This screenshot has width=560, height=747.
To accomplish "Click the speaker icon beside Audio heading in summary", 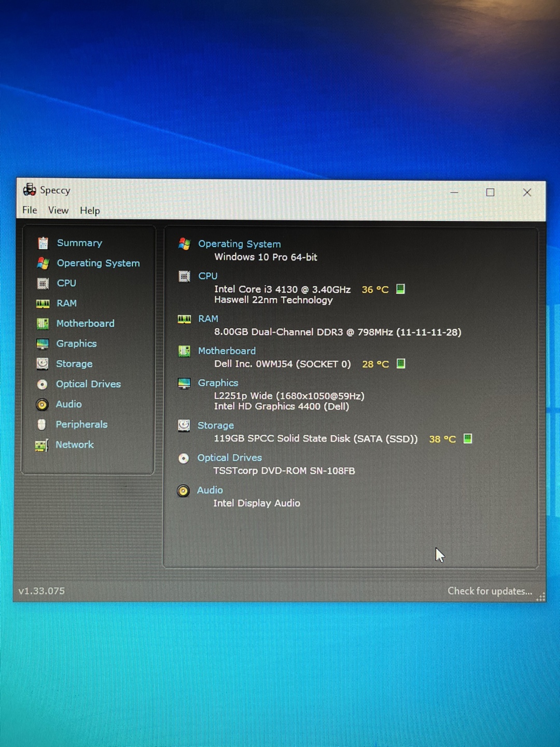I will point(183,490).
